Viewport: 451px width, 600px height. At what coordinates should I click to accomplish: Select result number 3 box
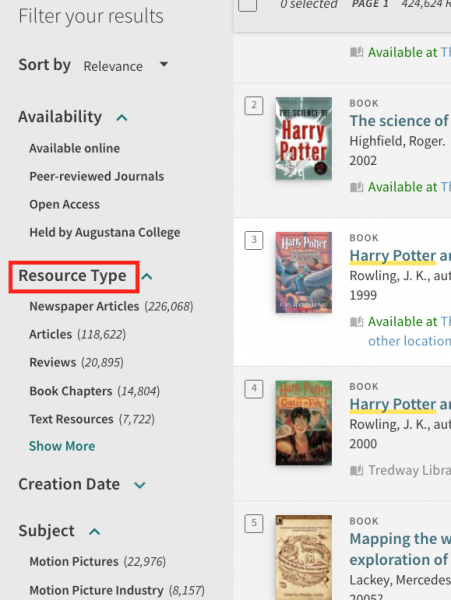pos(254,240)
